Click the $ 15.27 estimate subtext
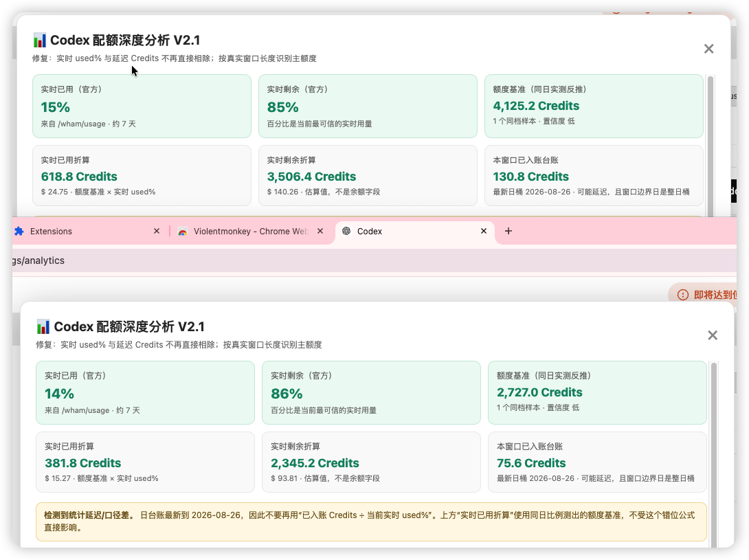749x560 pixels. [102, 478]
